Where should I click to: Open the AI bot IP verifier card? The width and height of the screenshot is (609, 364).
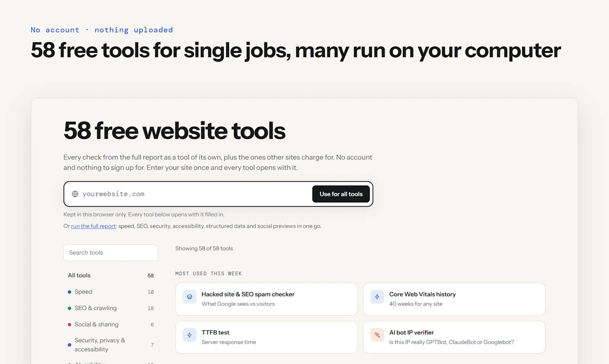[454, 337]
